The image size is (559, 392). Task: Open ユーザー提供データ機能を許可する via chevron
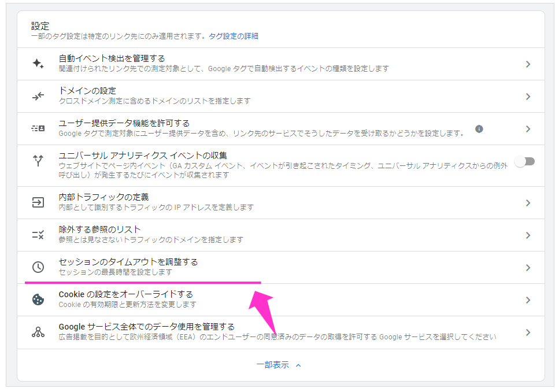click(528, 129)
